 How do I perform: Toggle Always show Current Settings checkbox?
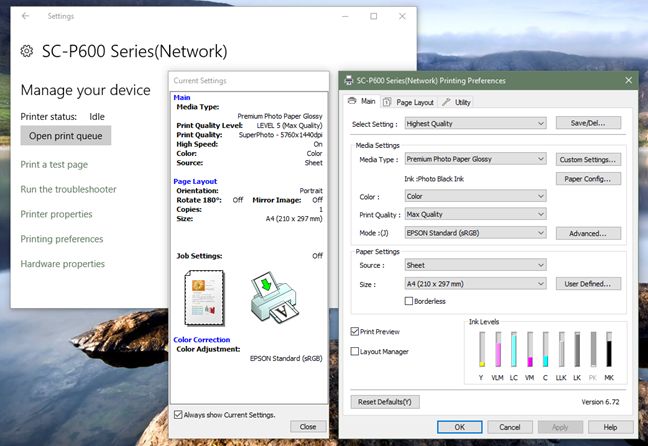click(x=178, y=414)
